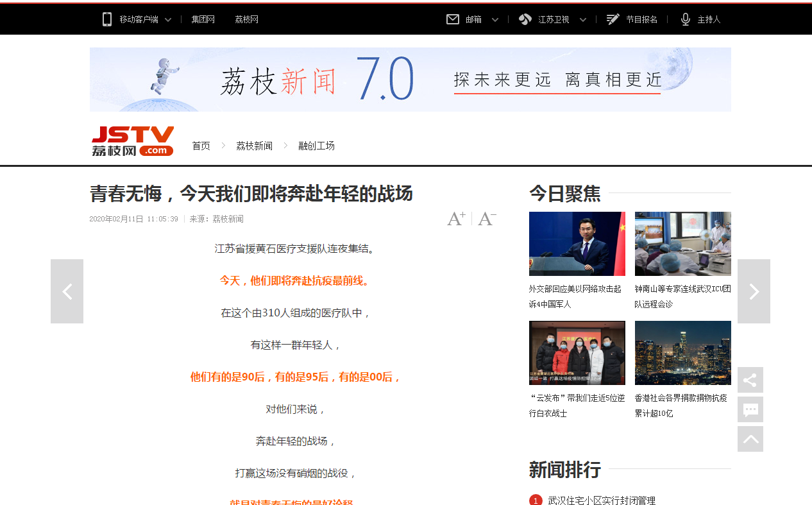Open sharing via the share icon
The width and height of the screenshot is (812, 505).
pos(750,380)
